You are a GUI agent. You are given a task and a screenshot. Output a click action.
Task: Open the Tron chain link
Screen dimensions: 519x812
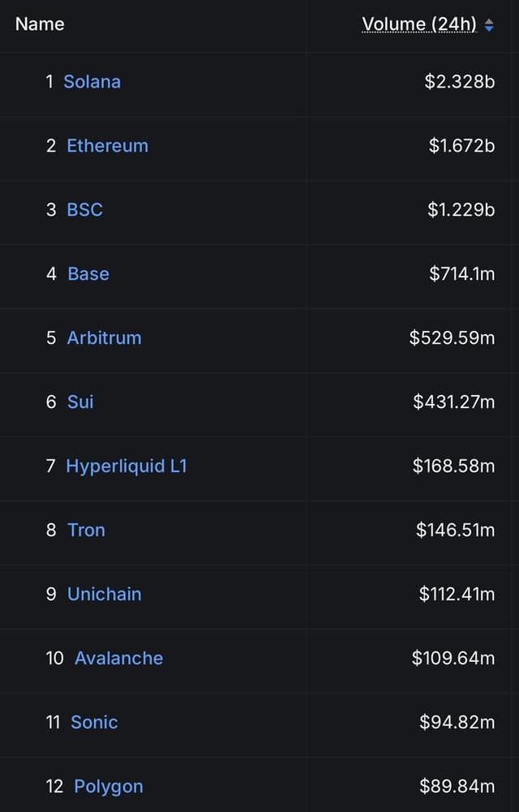(x=87, y=531)
